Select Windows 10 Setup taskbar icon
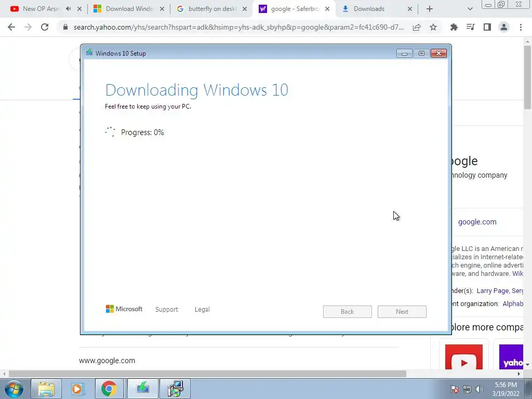This screenshot has height=399, width=532. click(143, 389)
